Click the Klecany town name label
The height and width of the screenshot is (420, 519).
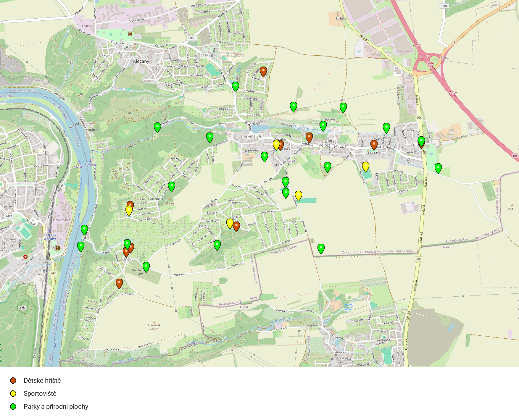coord(141,61)
